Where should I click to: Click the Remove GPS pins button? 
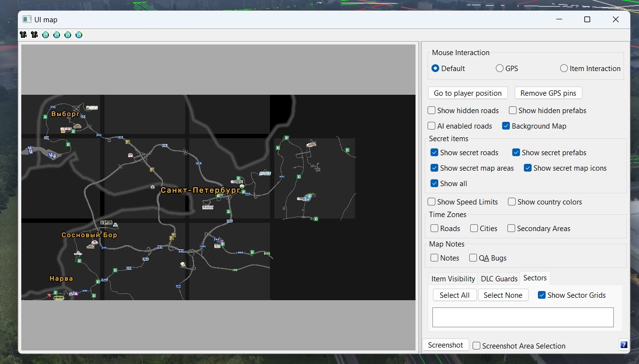(x=549, y=93)
